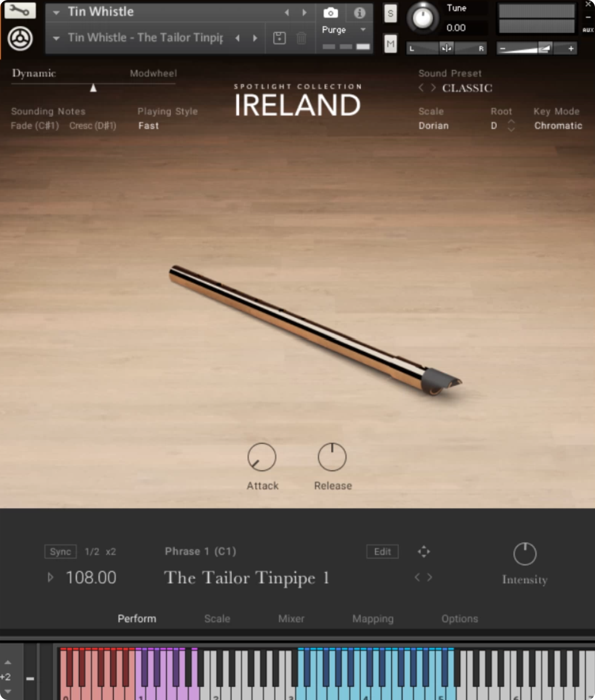Select previous snapshot arrow
595x700 pixels.
(x=238, y=38)
